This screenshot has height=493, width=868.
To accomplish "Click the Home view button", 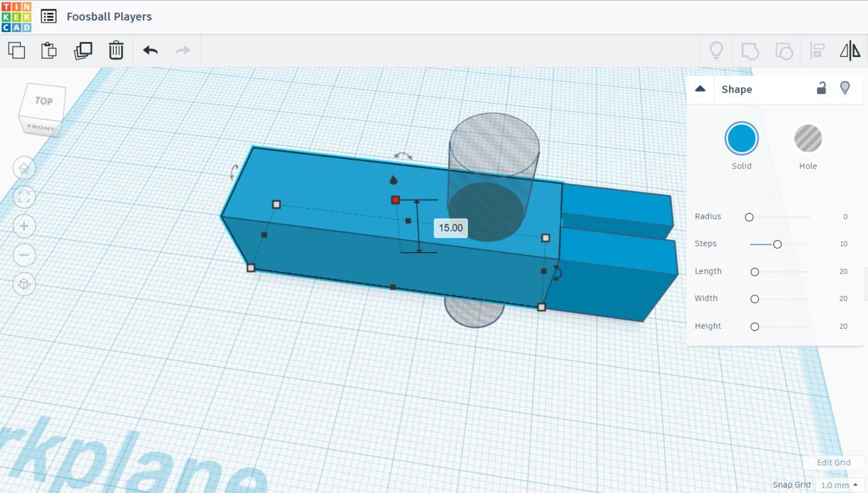I will point(24,168).
